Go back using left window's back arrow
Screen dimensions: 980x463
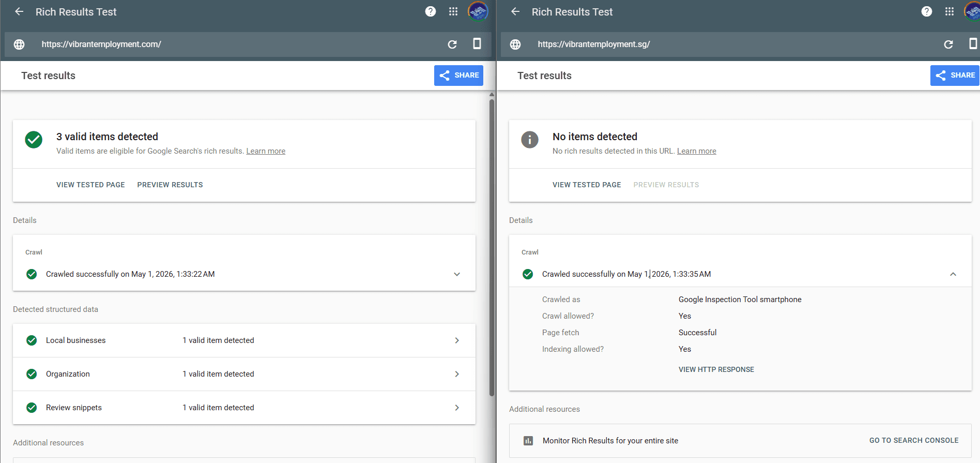19,11
